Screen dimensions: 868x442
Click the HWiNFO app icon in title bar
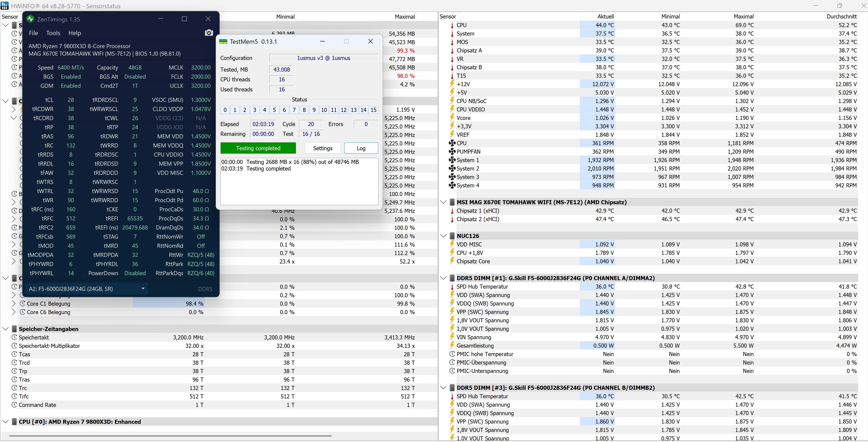click(x=5, y=6)
